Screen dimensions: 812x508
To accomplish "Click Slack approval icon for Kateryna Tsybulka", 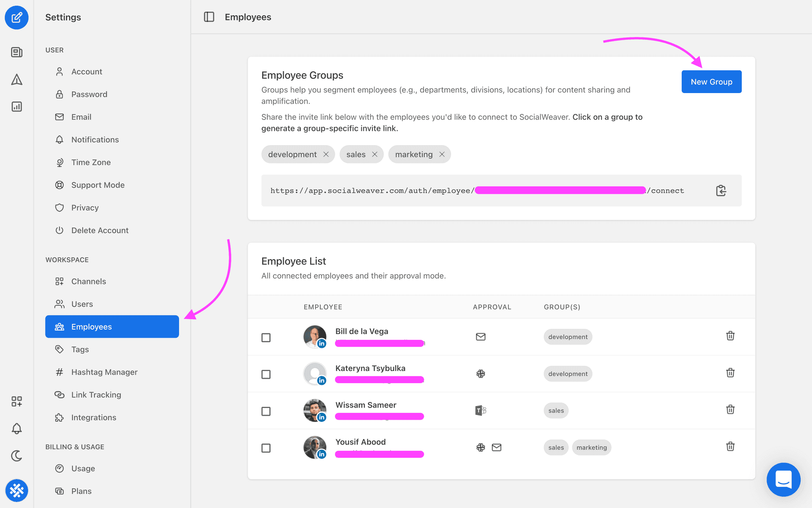I will point(481,373).
